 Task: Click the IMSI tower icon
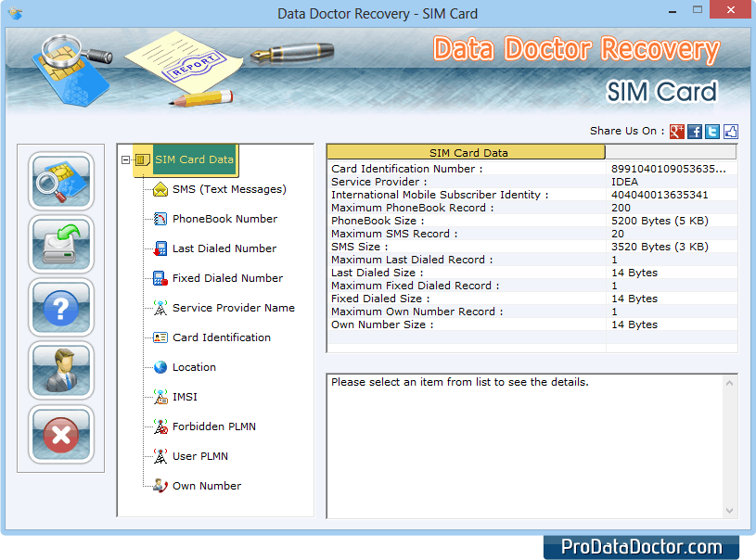point(160,397)
